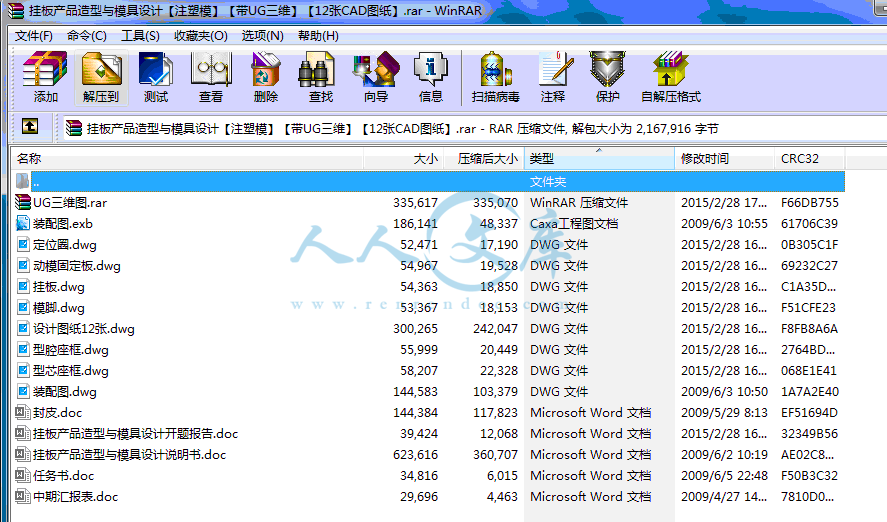Select file 型腔座框.dwg
887x522 pixels.
click(71, 350)
